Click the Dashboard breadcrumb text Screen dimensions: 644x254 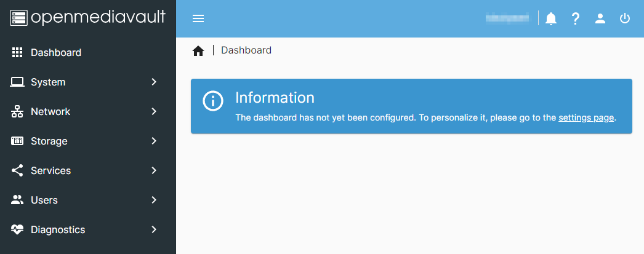click(x=246, y=50)
